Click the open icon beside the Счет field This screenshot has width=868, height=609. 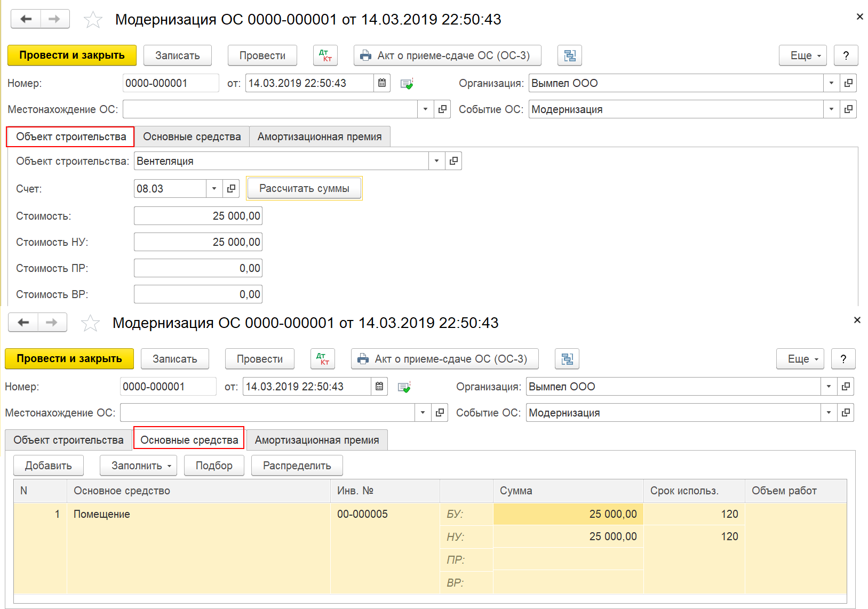(231, 189)
